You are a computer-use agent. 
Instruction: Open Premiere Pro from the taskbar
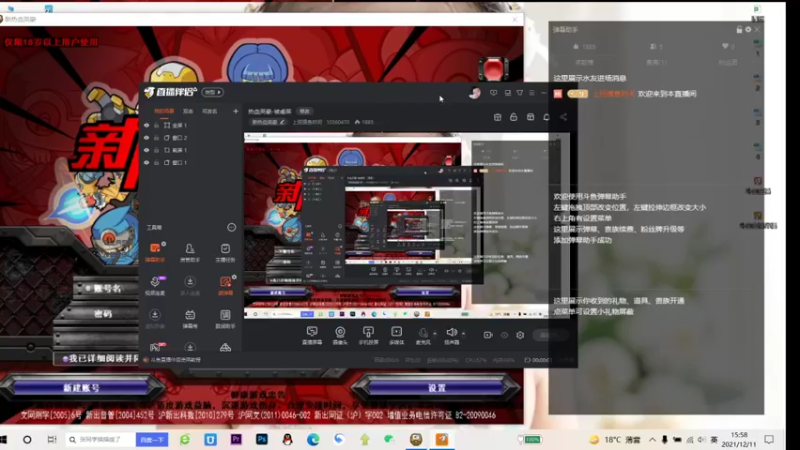(x=236, y=439)
